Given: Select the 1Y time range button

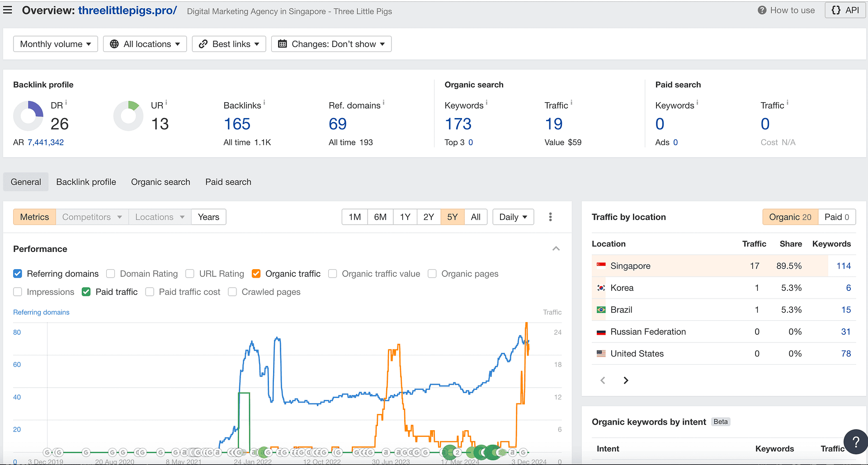Looking at the screenshot, I should click(x=405, y=217).
